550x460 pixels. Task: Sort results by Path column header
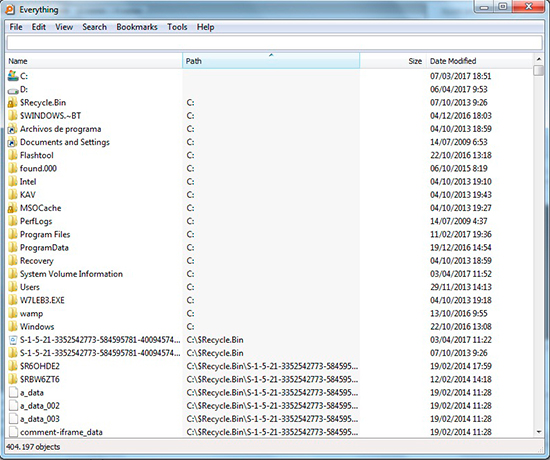point(271,61)
